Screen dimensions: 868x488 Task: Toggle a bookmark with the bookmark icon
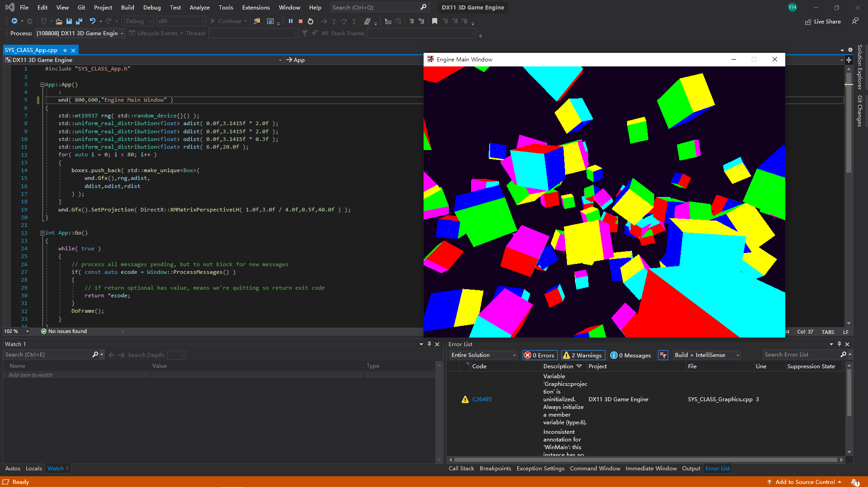click(x=435, y=21)
